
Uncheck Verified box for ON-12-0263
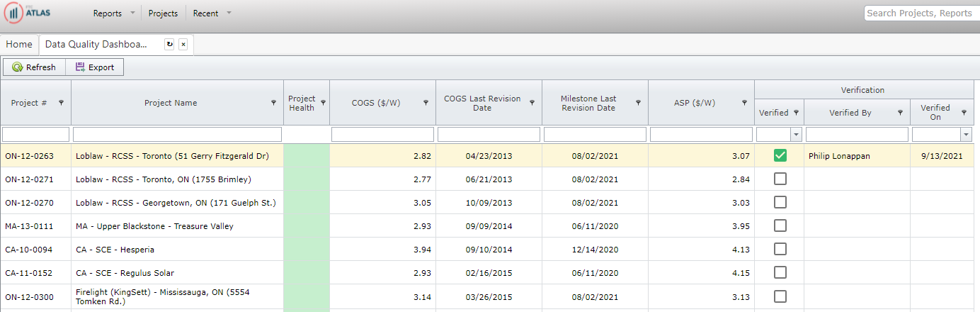click(x=780, y=155)
